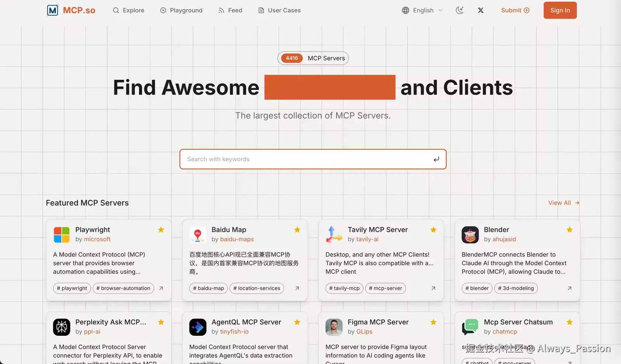Screen dimensions: 621x364
Task: Select the # location-services tag
Action: tap(257, 288)
